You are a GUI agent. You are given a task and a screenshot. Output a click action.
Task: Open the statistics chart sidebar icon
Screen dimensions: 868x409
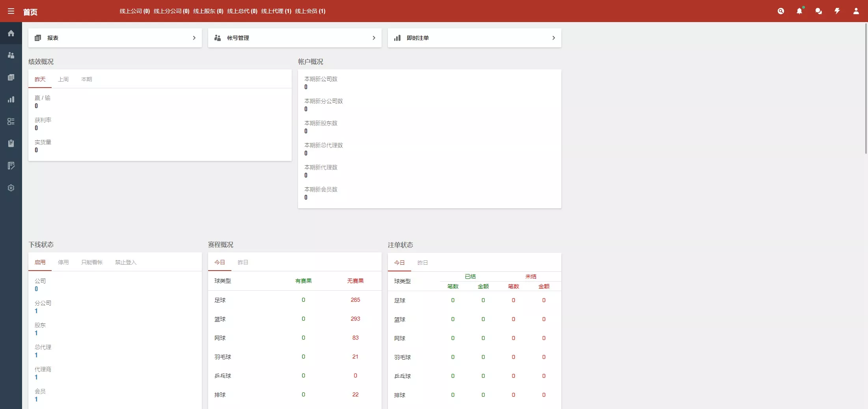[x=11, y=99]
